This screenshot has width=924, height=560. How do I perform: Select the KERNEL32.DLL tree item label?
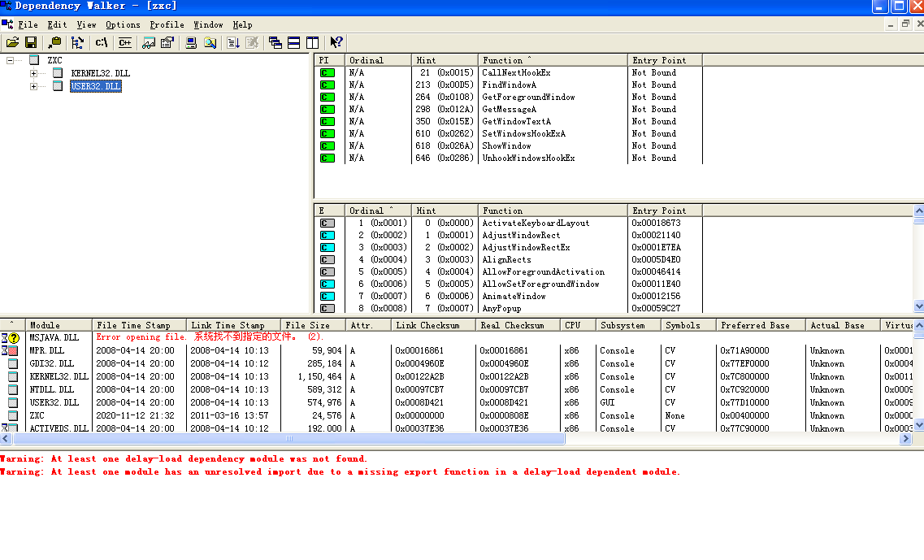[x=100, y=73]
